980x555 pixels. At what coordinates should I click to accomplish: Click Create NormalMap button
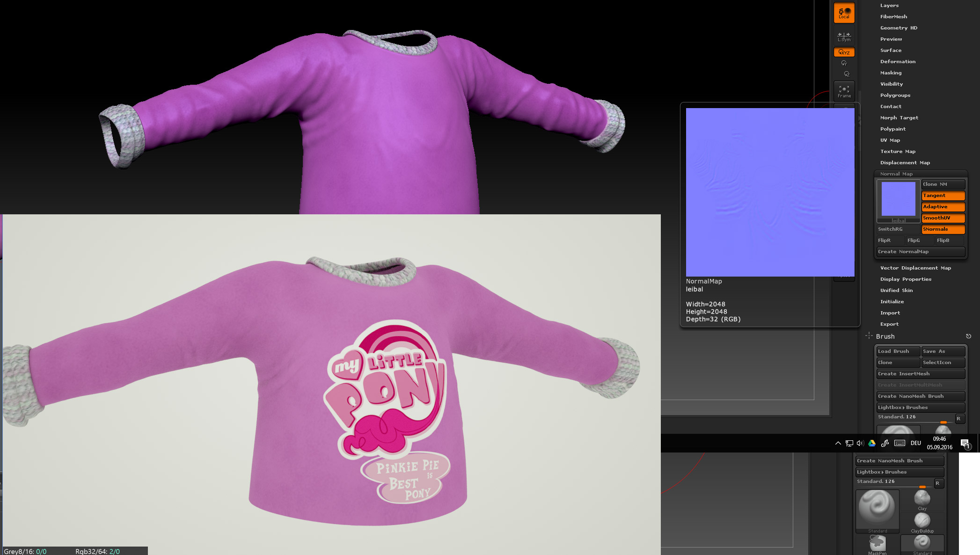coord(921,252)
